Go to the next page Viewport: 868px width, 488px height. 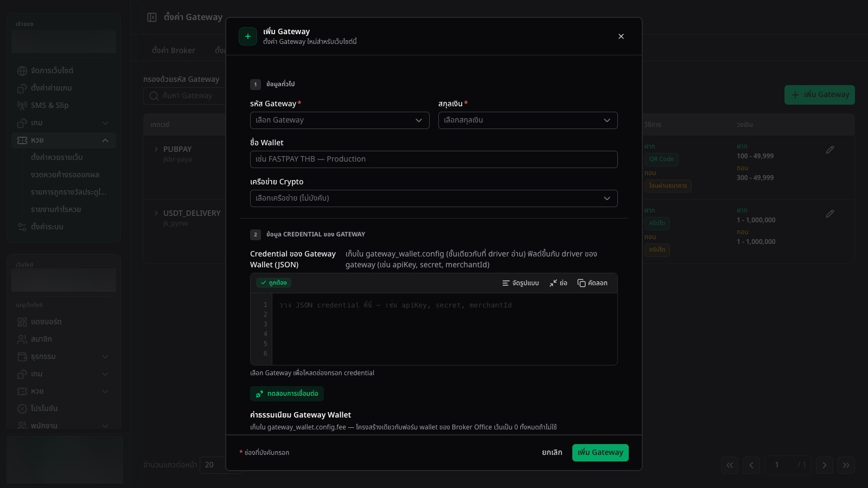coord(825,465)
